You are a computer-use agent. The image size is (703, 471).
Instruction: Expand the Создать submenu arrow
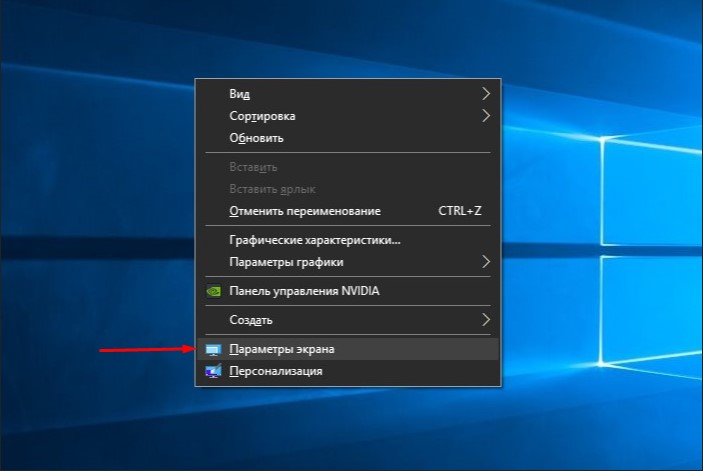pos(486,320)
